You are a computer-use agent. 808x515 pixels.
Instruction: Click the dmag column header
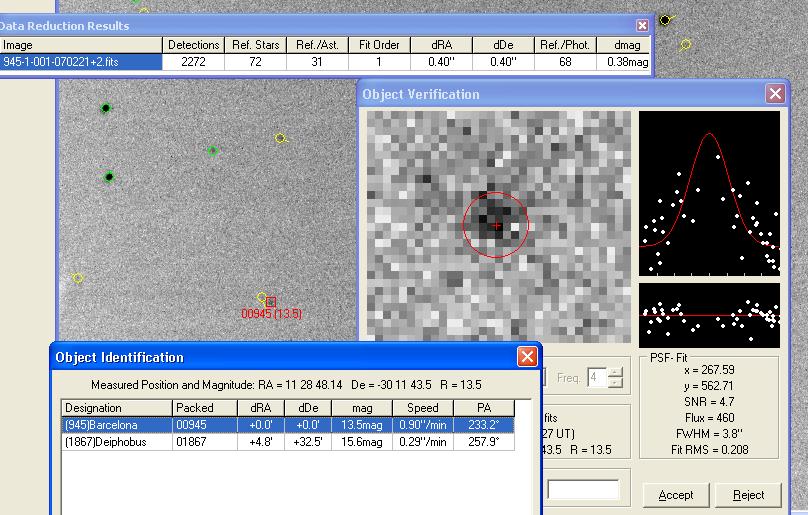pyautogui.click(x=624, y=45)
